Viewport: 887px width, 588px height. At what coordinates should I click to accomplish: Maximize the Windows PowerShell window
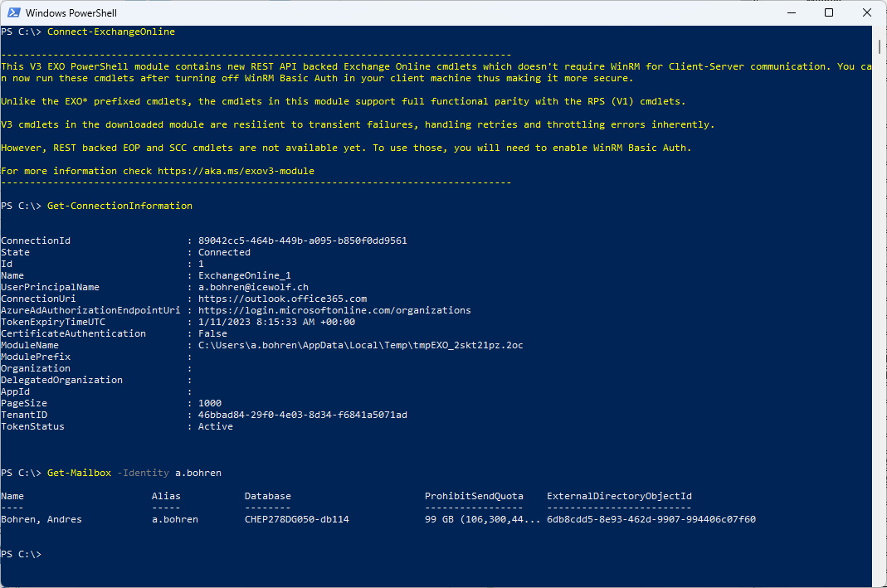[829, 12]
